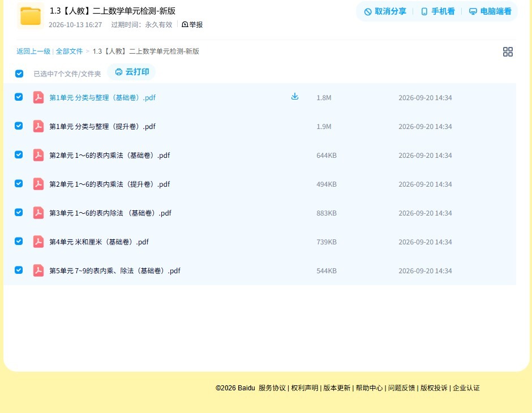The width and height of the screenshot is (532, 413).
Task: Click PDF icon of 第2单元 1~6的表内乘法（基础卷）
Action: tap(38, 155)
